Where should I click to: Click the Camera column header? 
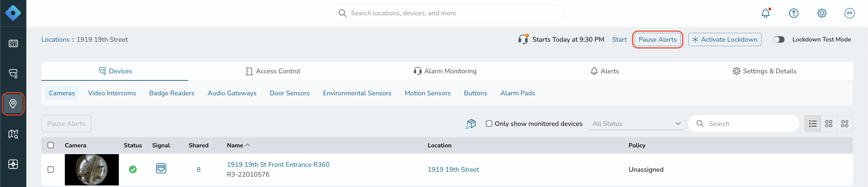tap(75, 145)
